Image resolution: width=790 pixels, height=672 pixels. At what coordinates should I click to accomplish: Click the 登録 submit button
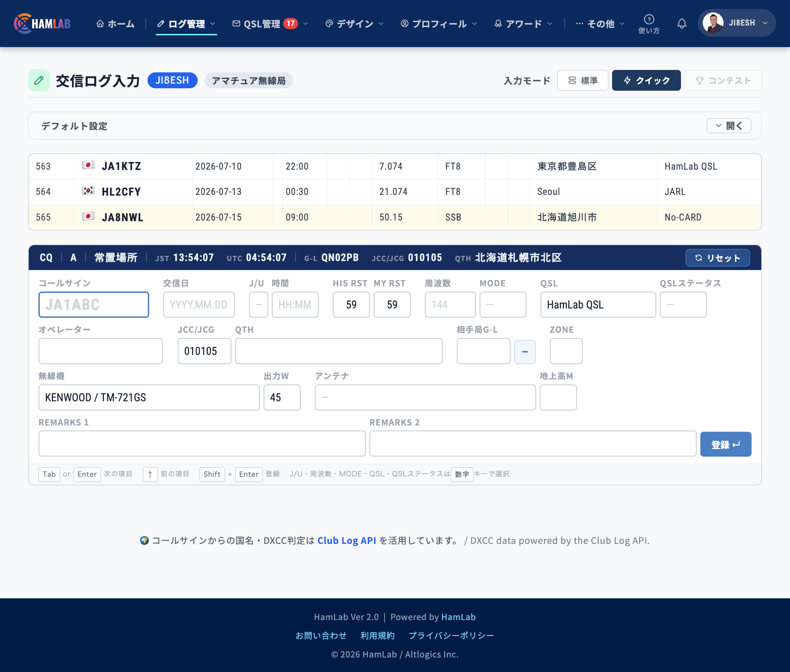(x=726, y=444)
